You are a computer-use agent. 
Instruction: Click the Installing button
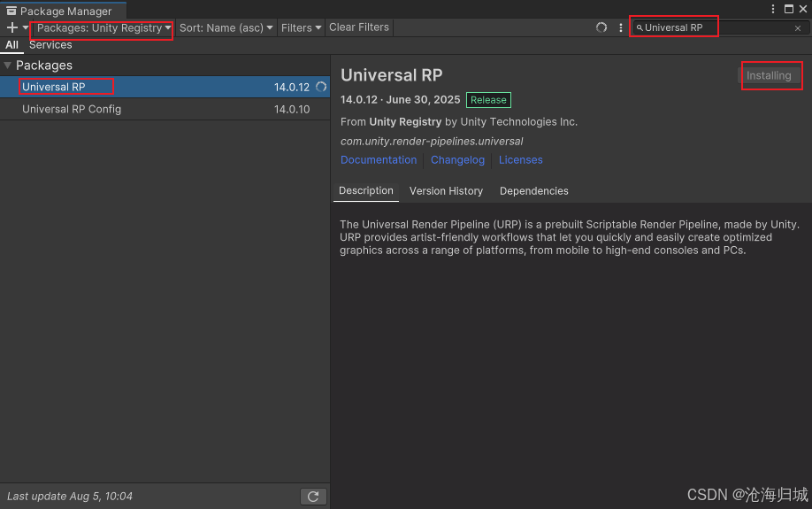tap(769, 75)
